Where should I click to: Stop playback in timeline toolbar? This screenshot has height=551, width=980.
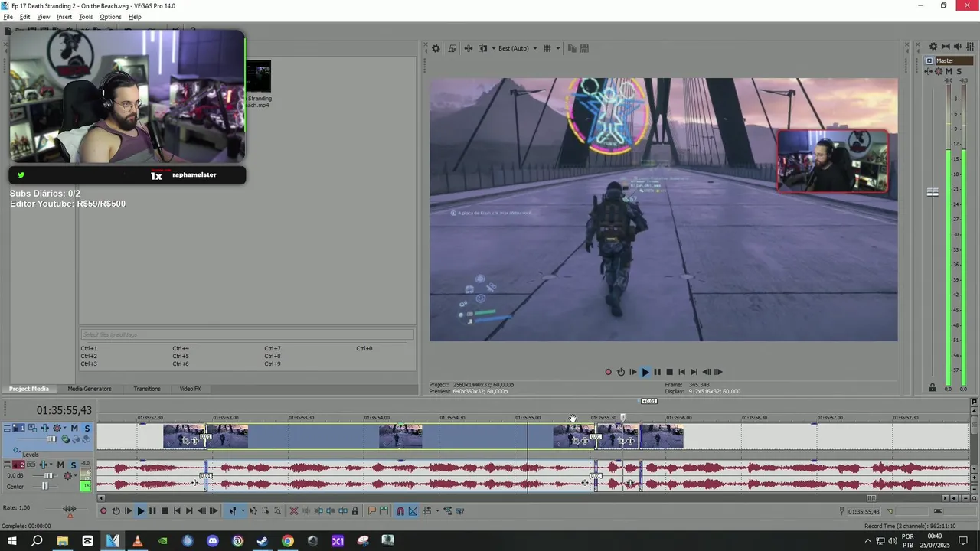click(x=165, y=510)
